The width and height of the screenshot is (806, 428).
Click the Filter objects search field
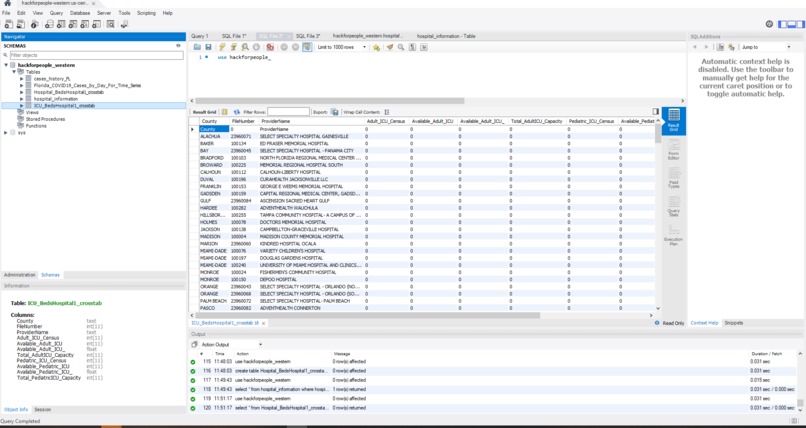(x=96, y=55)
